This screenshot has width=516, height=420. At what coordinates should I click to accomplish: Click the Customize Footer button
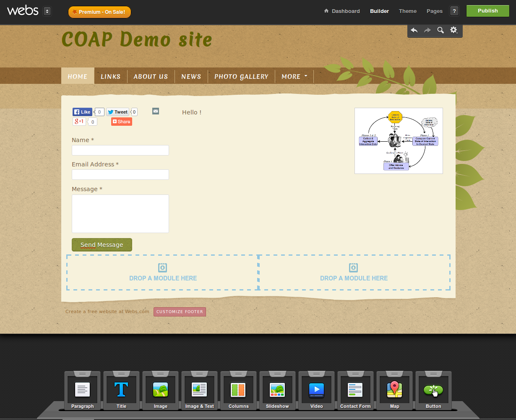pyautogui.click(x=180, y=312)
